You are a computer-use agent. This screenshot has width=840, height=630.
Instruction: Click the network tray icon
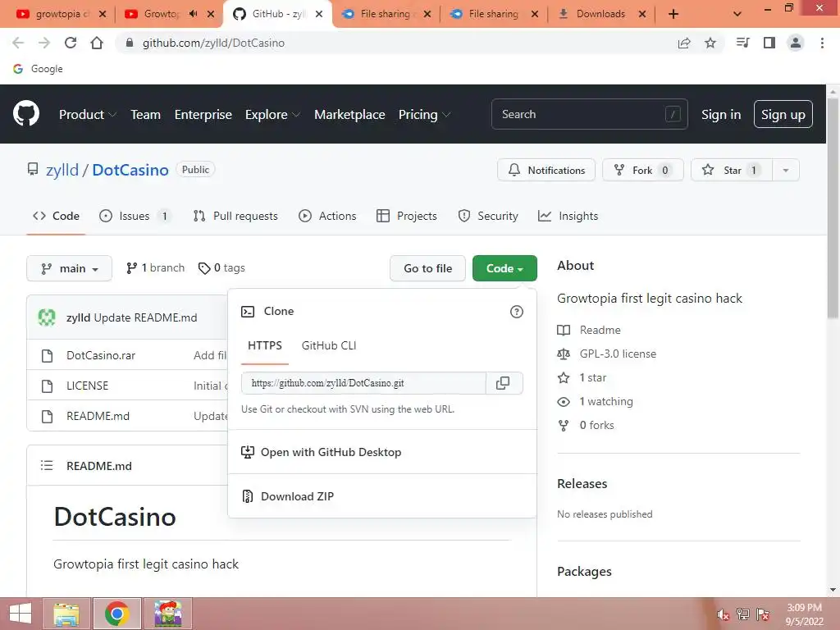tap(743, 614)
